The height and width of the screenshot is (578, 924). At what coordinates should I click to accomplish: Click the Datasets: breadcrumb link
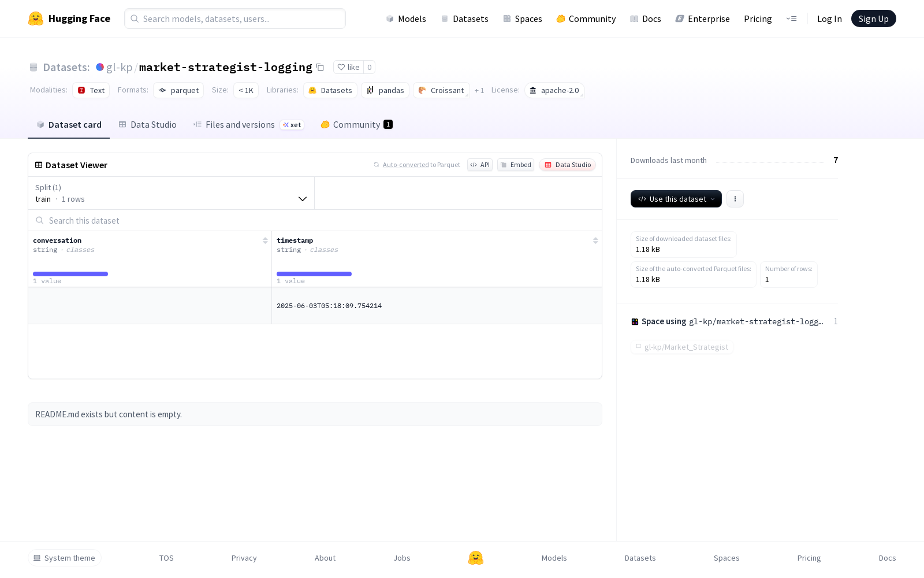click(x=66, y=67)
